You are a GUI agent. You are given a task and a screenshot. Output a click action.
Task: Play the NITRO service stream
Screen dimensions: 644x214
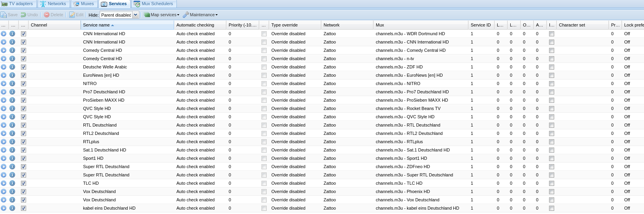point(4,83)
